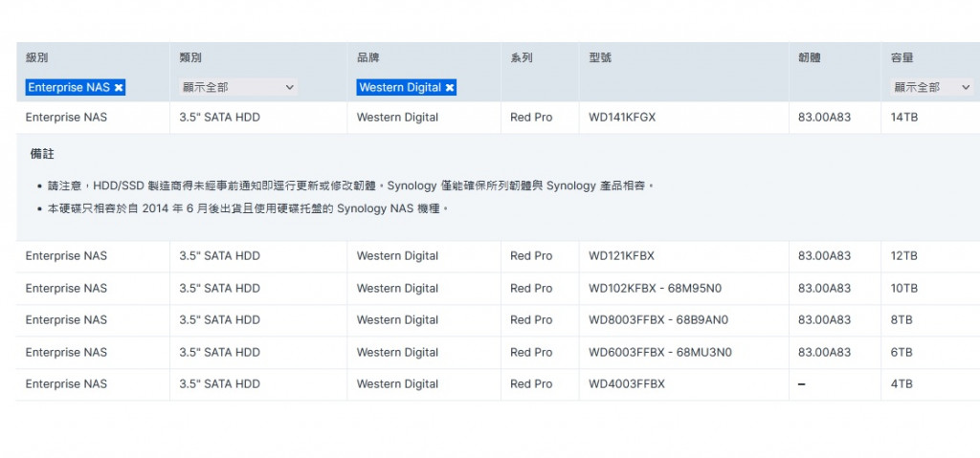
Task: Select model WD4003FFBX cell
Action: coord(627,383)
